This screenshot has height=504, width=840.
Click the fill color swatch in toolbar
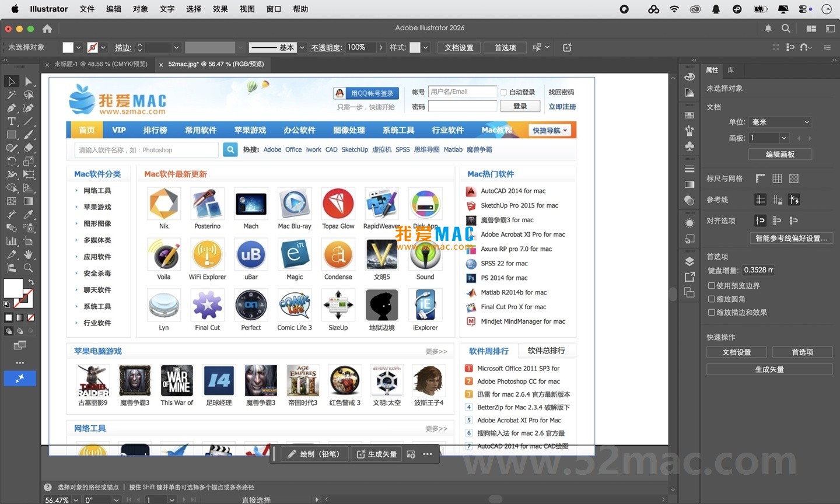click(13, 289)
